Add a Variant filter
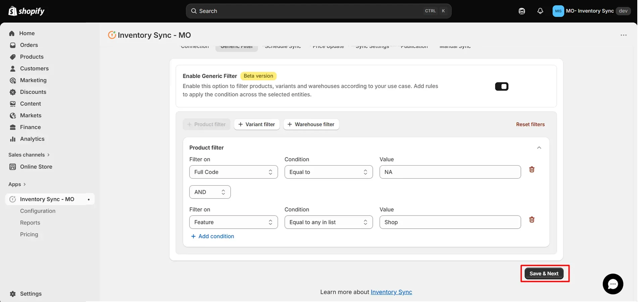Viewport: 644px width, 302px height. pyautogui.click(x=257, y=124)
